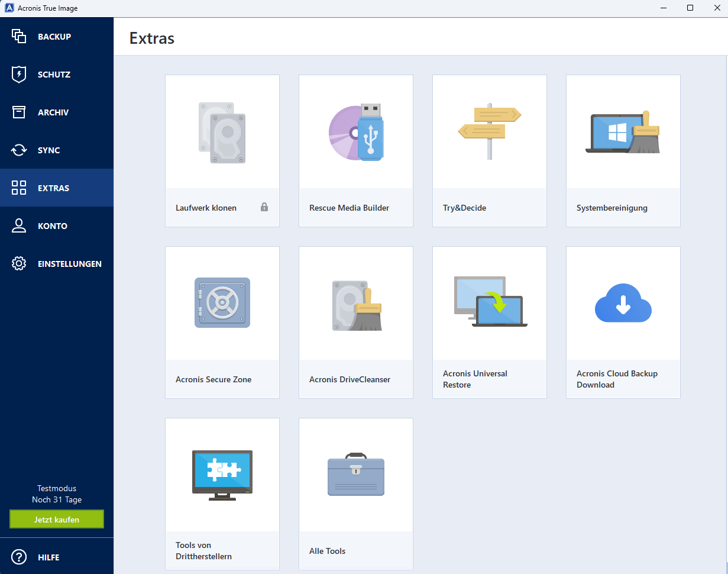Start the Try&Decide tool
Image resolution: width=728 pixels, height=574 pixels.
pos(489,150)
